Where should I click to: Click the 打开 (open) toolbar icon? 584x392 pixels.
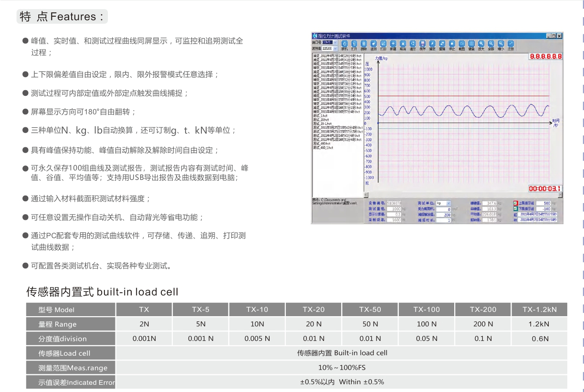tap(354, 43)
